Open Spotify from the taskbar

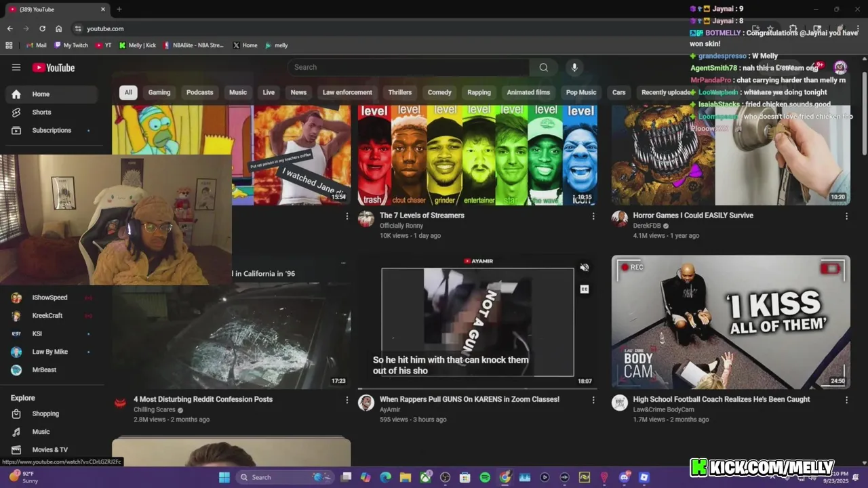(x=485, y=477)
